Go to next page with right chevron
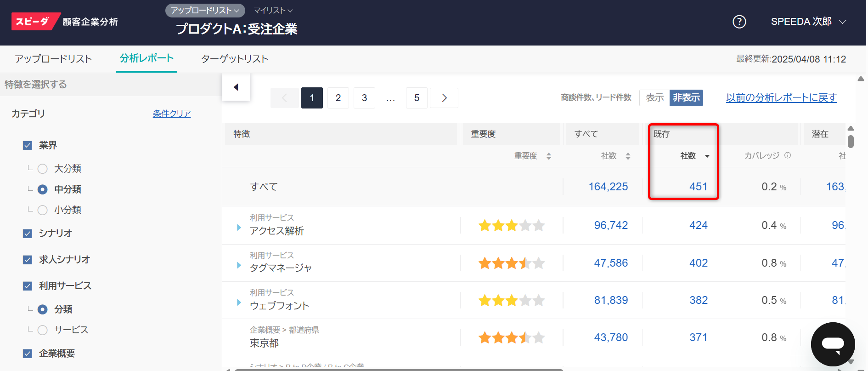 point(444,98)
